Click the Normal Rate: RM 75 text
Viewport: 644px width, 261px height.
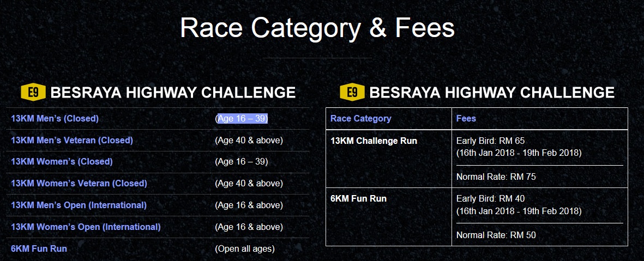click(496, 177)
